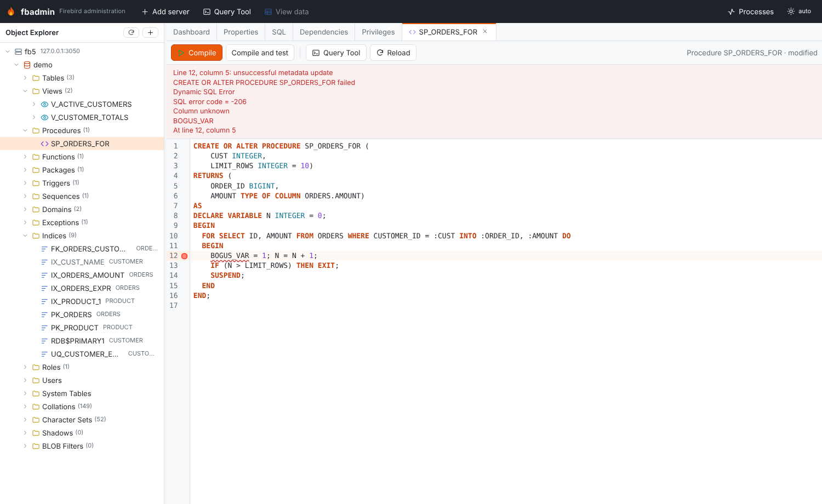Switch to the Dashboard tab

pyautogui.click(x=191, y=32)
